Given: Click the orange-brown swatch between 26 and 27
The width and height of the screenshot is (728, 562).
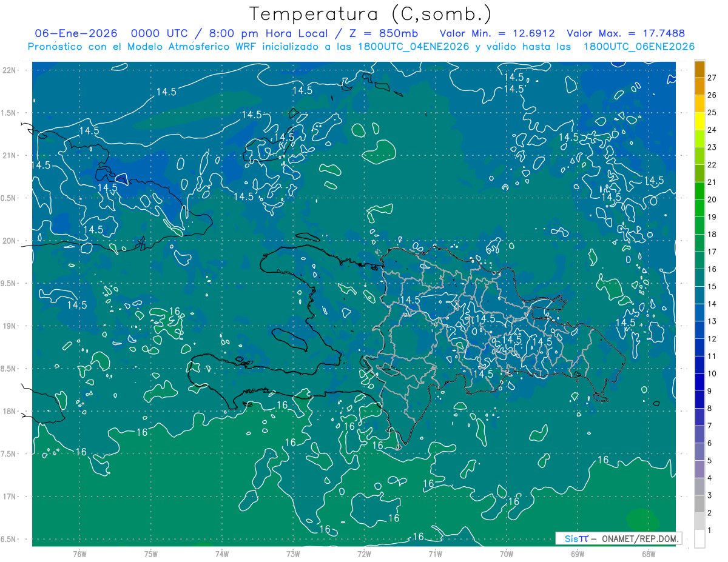Looking at the screenshot, I should point(699,87).
